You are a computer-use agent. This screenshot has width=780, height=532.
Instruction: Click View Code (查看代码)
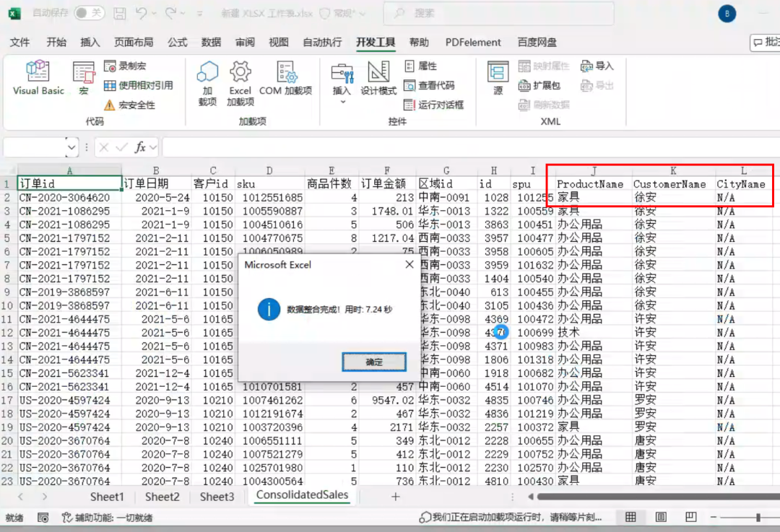[429, 85]
